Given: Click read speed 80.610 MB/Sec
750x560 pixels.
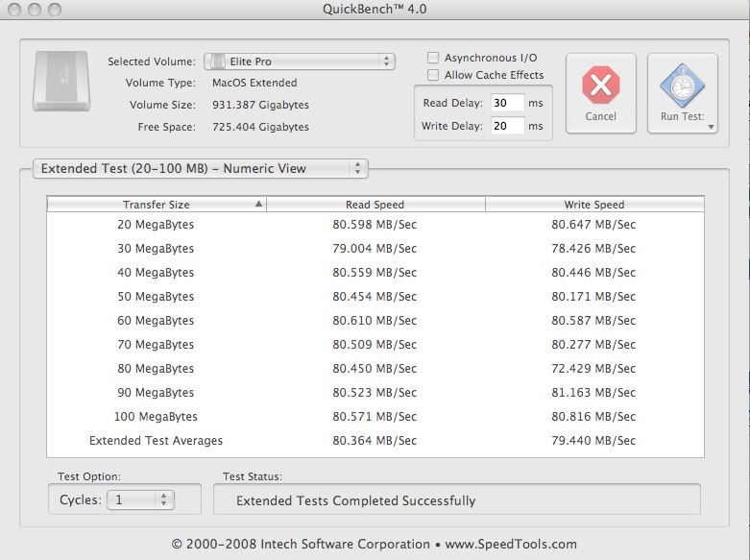Looking at the screenshot, I should [375, 320].
